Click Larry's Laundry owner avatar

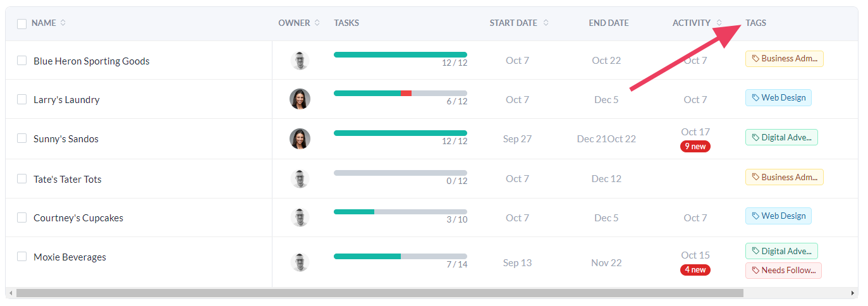point(300,99)
